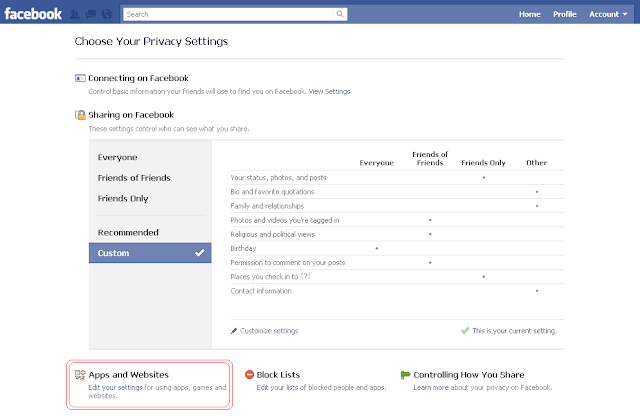
Task: Click Controlling How You Share heading
Action: click(469, 375)
